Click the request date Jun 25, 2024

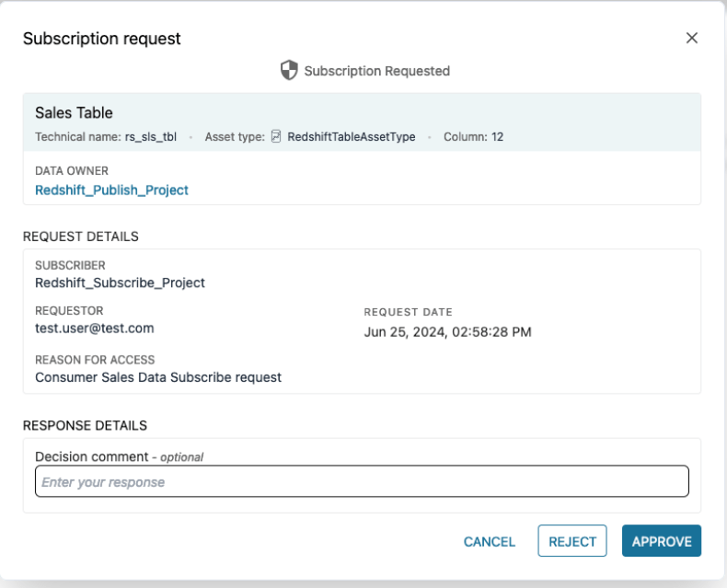447,331
